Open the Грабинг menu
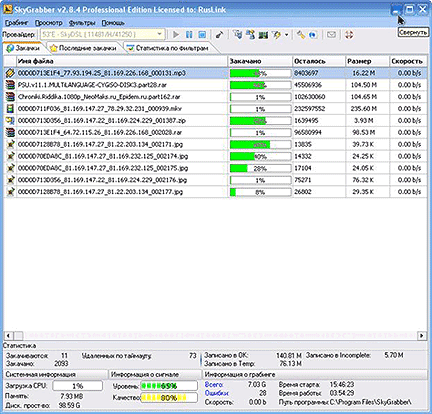 click(16, 23)
